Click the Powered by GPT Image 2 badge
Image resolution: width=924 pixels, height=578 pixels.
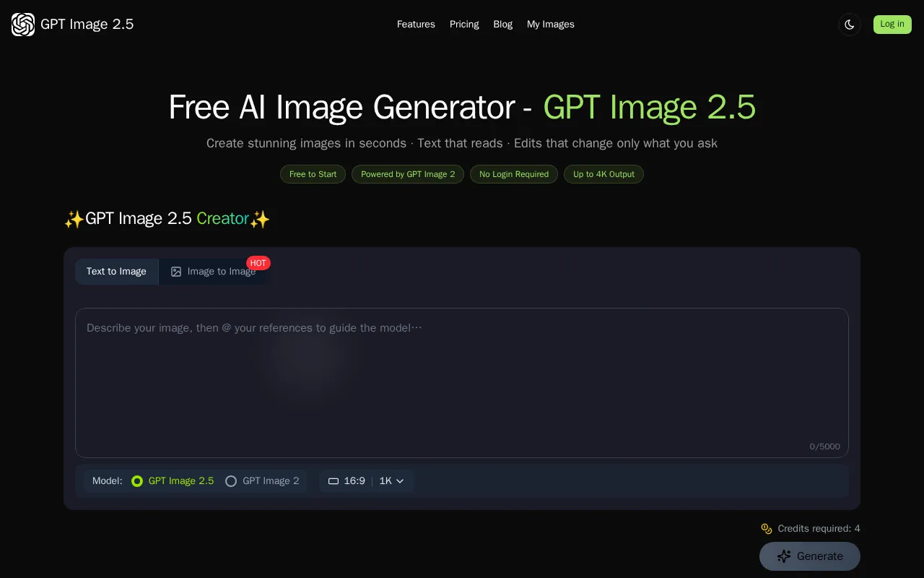point(408,174)
